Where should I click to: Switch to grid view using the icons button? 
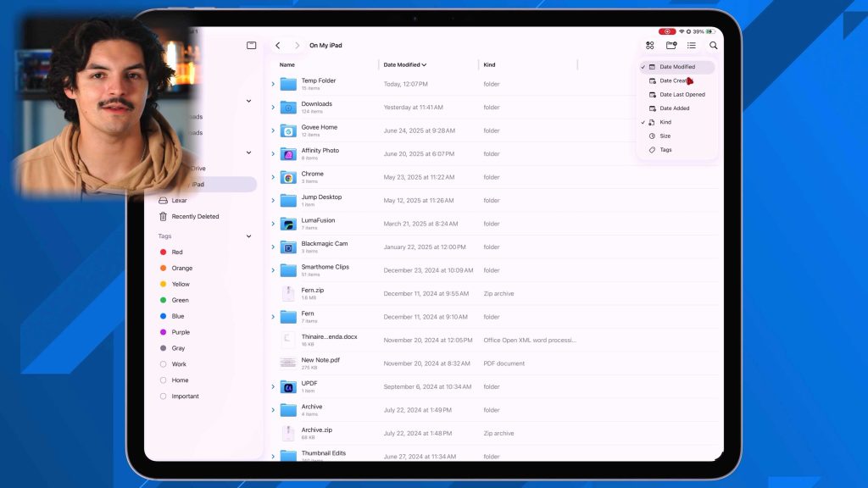click(x=649, y=45)
